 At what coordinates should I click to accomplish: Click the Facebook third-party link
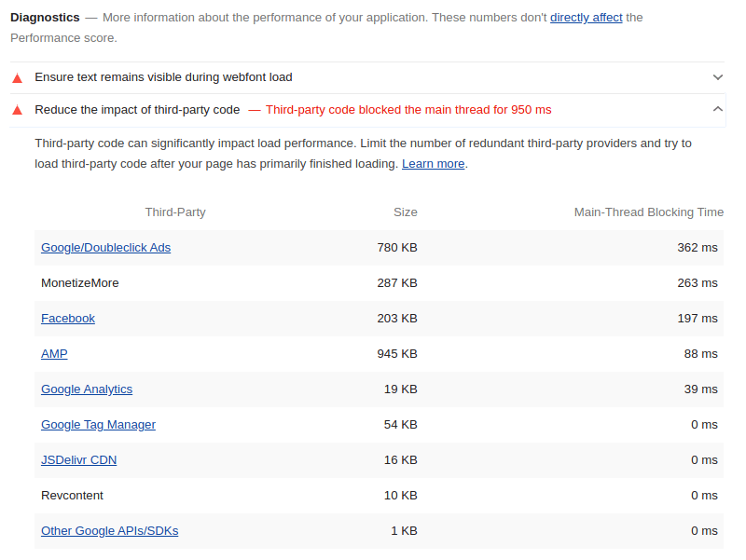68,319
